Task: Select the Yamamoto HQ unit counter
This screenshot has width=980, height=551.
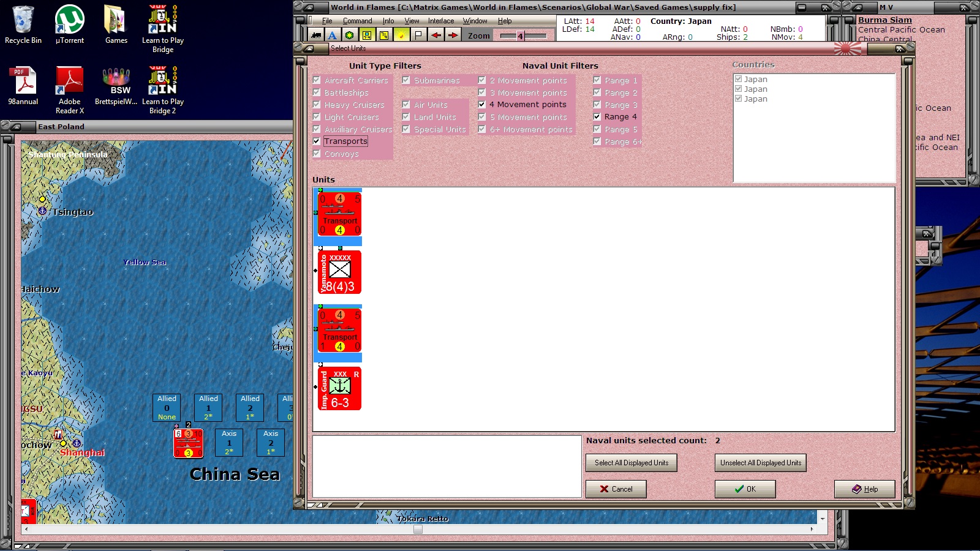Action: [x=339, y=272]
